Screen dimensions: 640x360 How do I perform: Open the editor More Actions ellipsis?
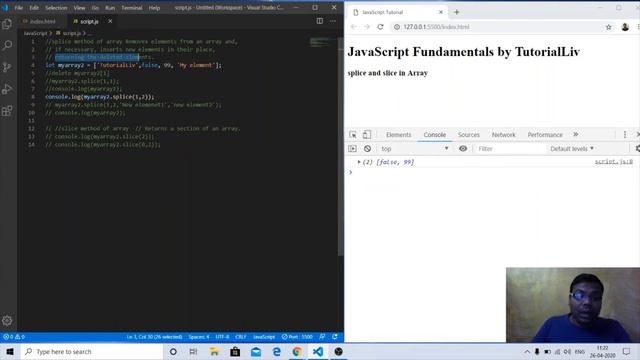point(333,21)
